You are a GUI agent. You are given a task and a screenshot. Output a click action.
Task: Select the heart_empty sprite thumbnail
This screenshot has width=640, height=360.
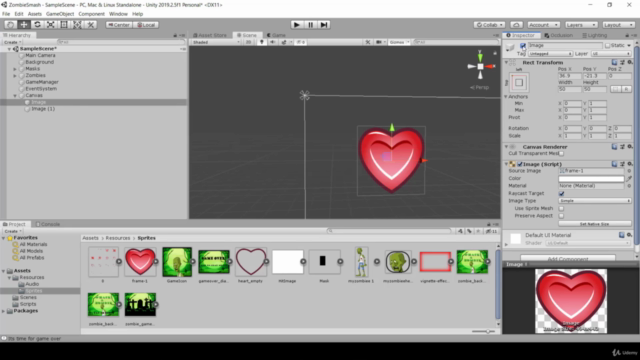pyautogui.click(x=251, y=262)
